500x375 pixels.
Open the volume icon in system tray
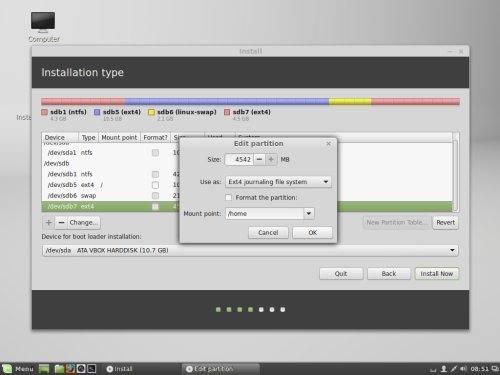click(463, 369)
